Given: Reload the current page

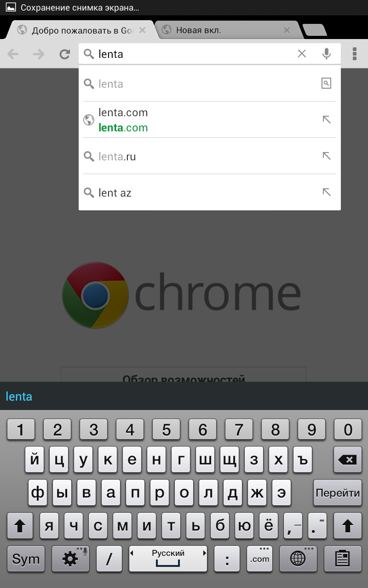Looking at the screenshot, I should [65, 54].
